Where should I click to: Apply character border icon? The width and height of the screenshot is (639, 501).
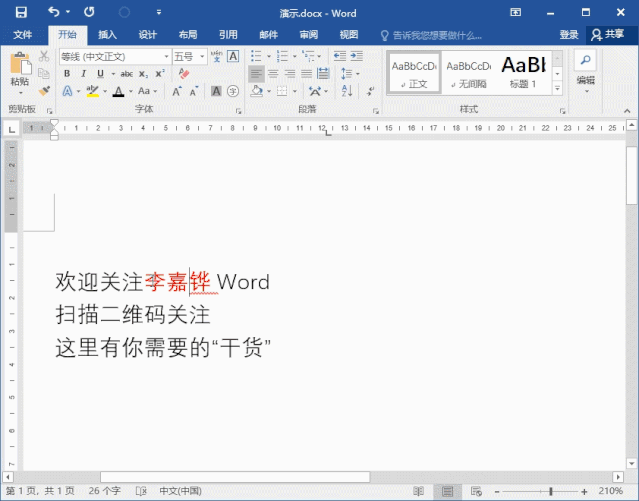[233, 56]
